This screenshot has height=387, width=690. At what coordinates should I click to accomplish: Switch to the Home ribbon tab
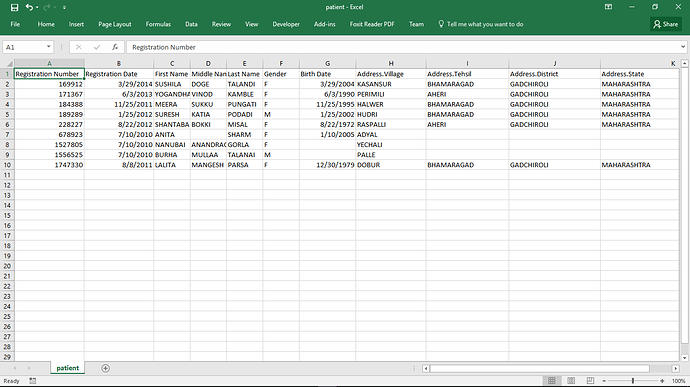(x=46, y=24)
